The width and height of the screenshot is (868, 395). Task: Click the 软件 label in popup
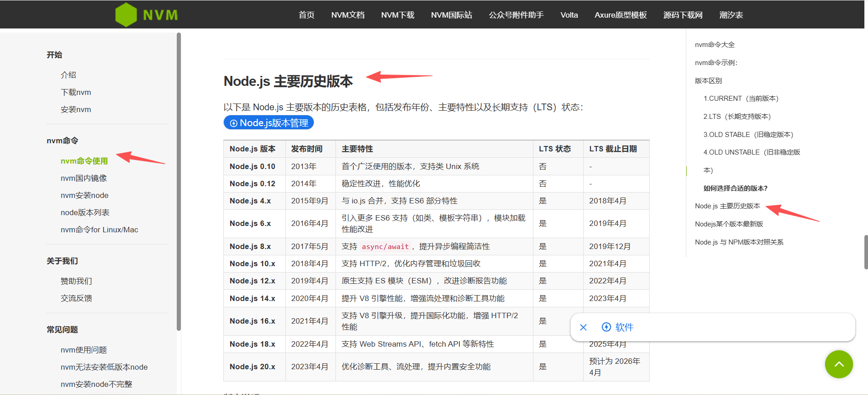[x=624, y=327]
